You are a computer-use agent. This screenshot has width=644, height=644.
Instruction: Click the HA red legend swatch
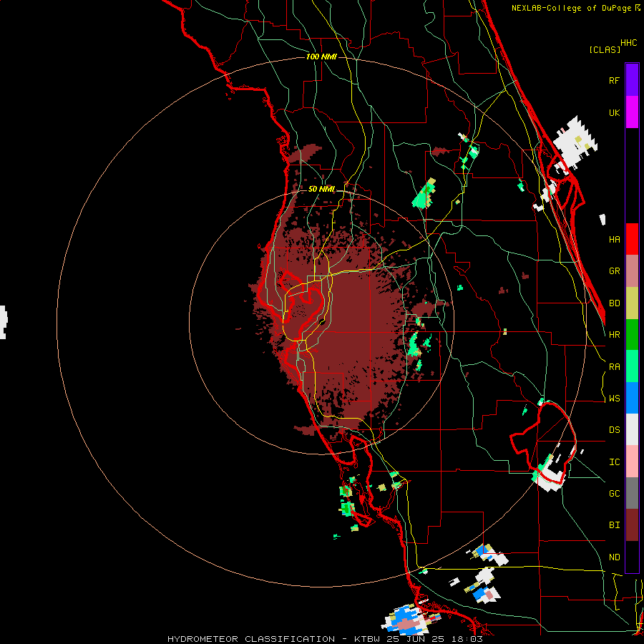click(x=632, y=239)
